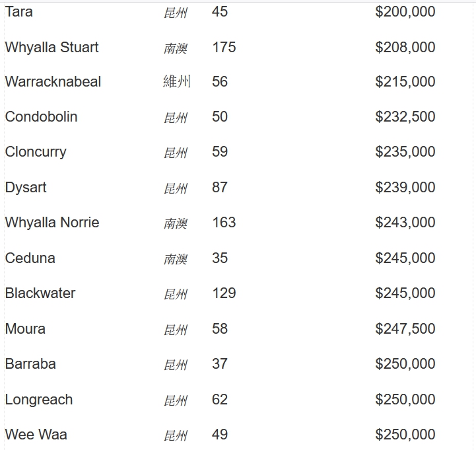The width and height of the screenshot is (476, 450).
Task: Click the Tara town name
Action: (19, 12)
